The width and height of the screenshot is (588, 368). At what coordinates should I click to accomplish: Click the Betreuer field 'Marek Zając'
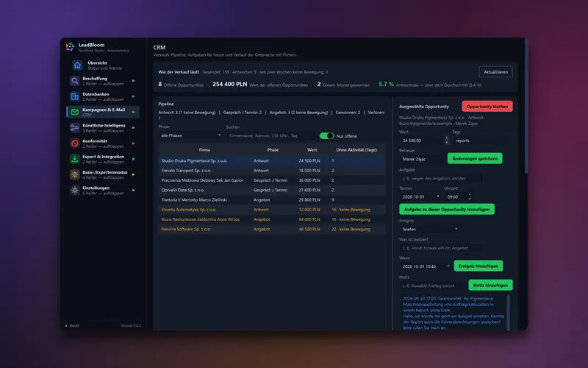[x=421, y=159]
